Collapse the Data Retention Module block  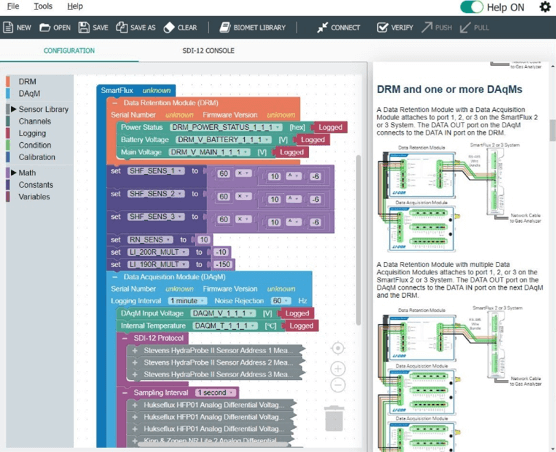pos(115,103)
